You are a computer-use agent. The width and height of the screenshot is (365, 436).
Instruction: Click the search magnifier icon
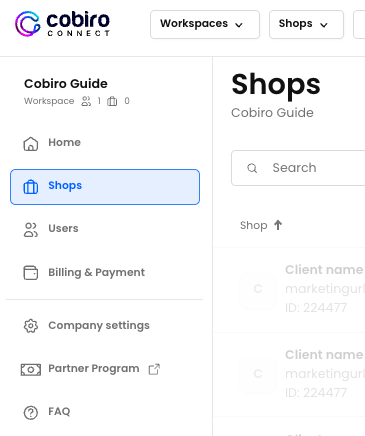point(252,168)
